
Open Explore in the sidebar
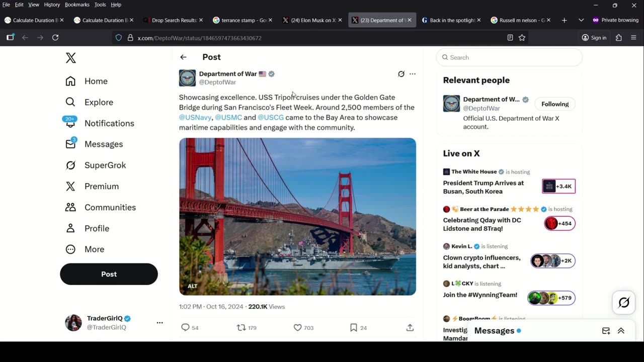90,102
